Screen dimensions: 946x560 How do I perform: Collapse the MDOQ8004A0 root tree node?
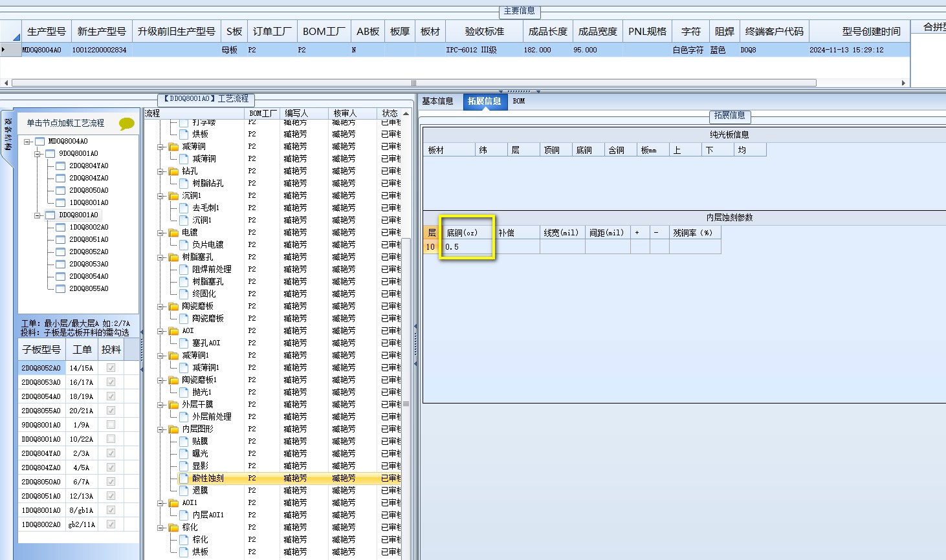click(28, 142)
